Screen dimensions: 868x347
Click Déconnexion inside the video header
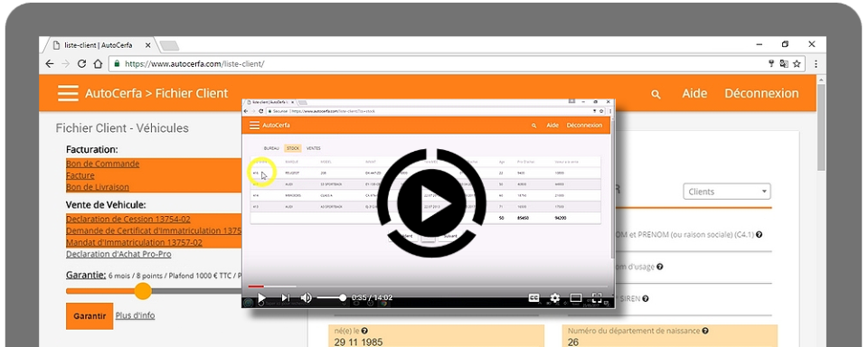584,126
